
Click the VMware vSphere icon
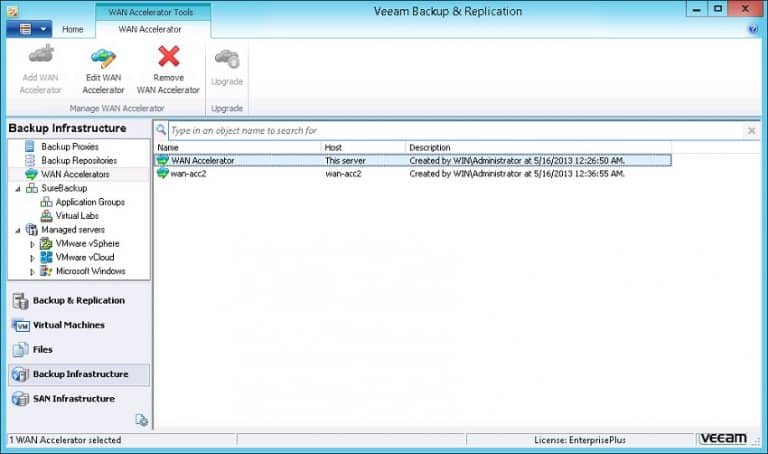click(46, 243)
